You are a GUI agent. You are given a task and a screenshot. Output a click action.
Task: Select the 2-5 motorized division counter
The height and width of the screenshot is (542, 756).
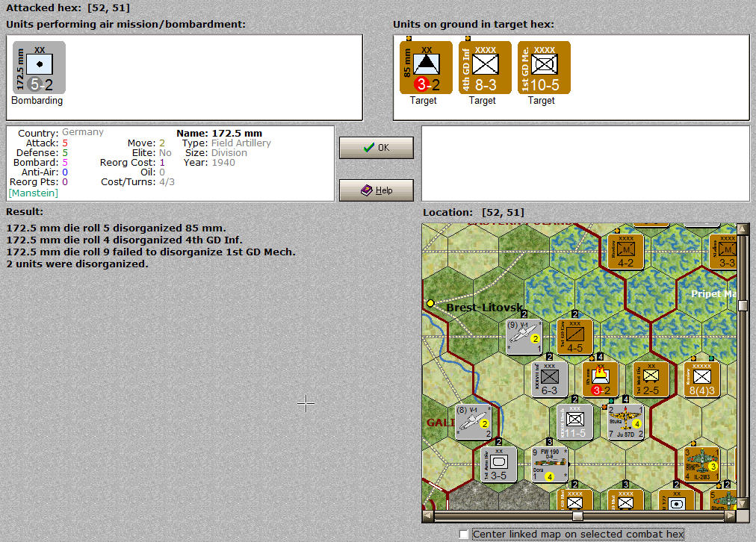click(651, 379)
